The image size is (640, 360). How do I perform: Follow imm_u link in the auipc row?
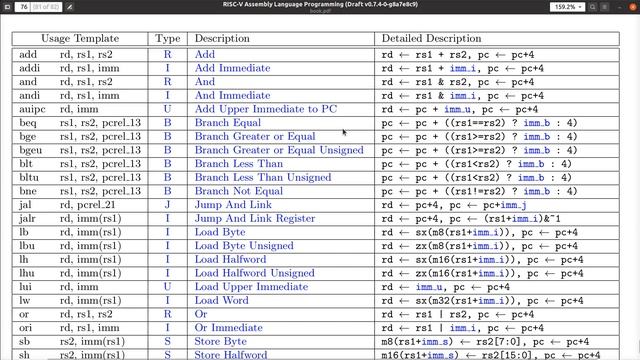pos(457,109)
